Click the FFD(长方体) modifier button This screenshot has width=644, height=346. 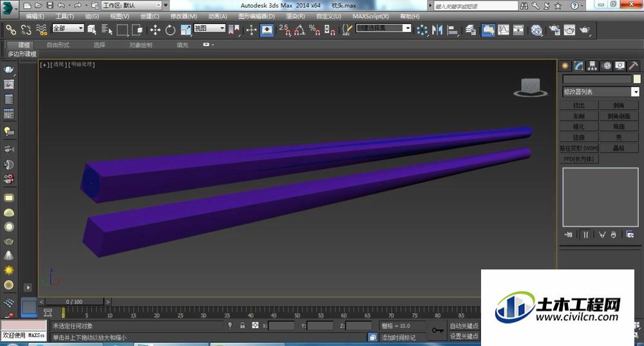click(579, 159)
